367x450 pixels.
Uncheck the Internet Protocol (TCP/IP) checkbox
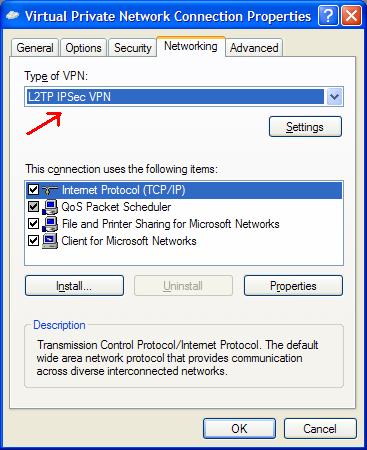[33, 190]
